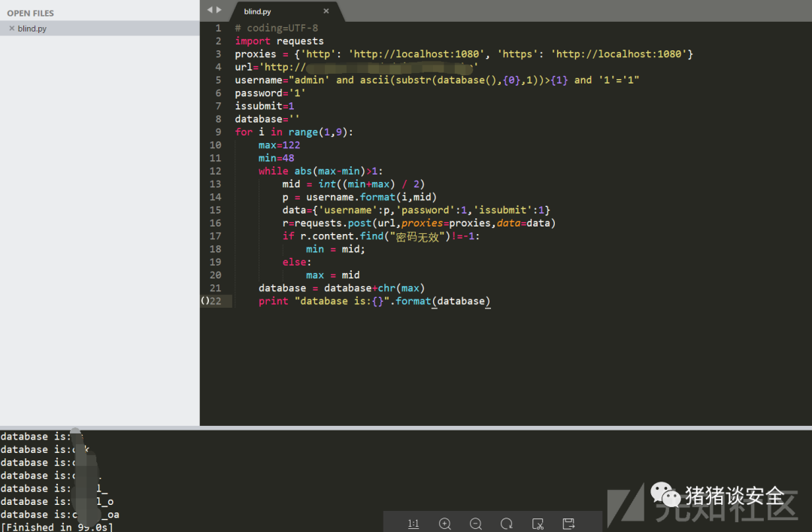Click the zoom in magnifier icon

pos(445,524)
